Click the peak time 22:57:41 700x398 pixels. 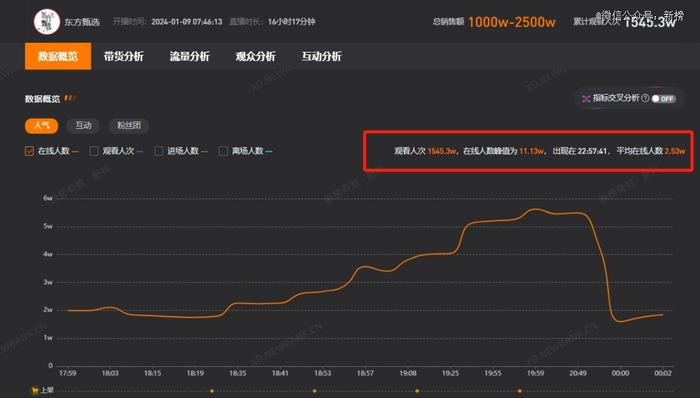(592, 151)
